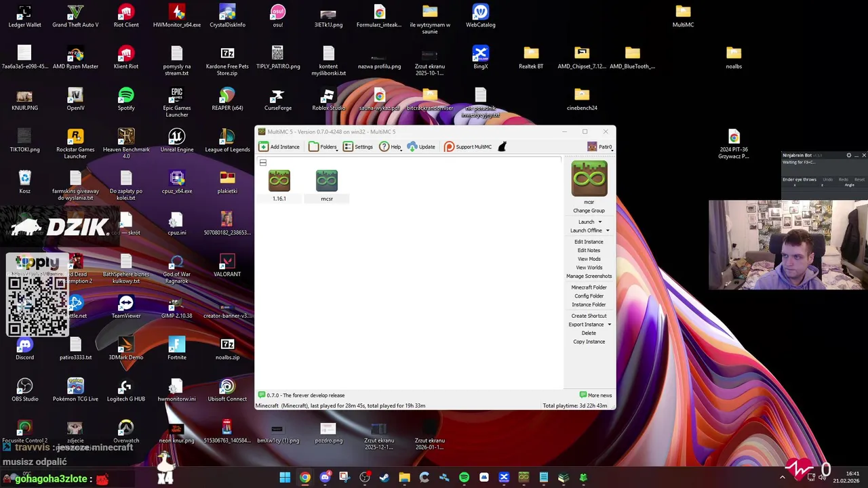Click the large mcsr instance icon in sidebar

coord(589,179)
